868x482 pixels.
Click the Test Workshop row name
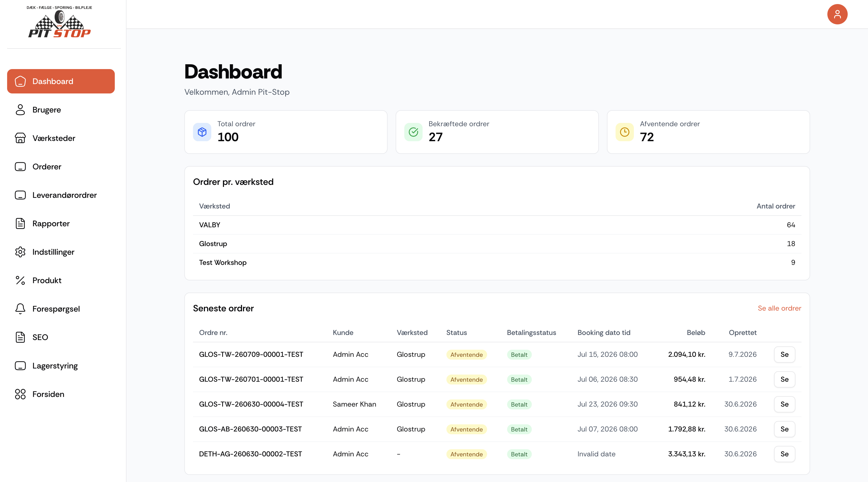tap(223, 263)
